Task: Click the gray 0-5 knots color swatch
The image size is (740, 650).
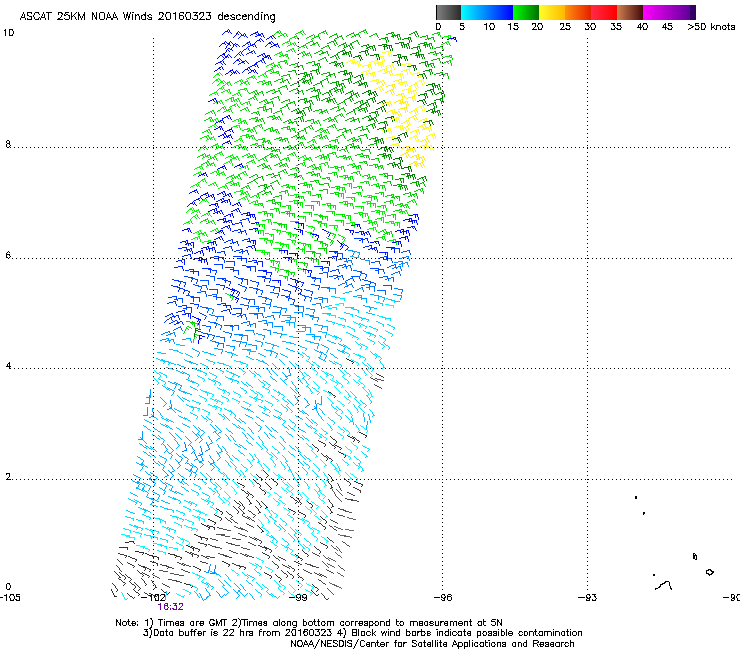Action: 448,12
